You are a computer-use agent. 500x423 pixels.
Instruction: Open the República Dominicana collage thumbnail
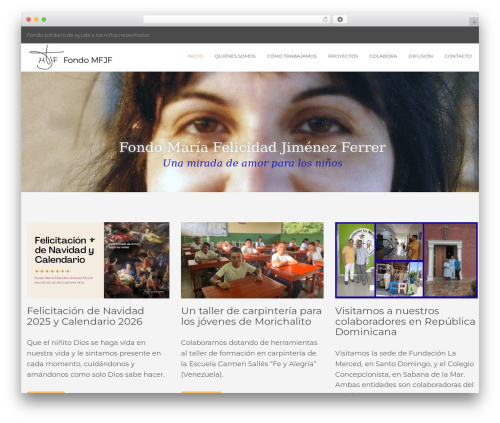point(406,260)
